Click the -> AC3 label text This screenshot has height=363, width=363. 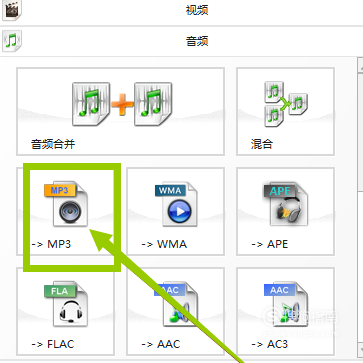pos(269,344)
